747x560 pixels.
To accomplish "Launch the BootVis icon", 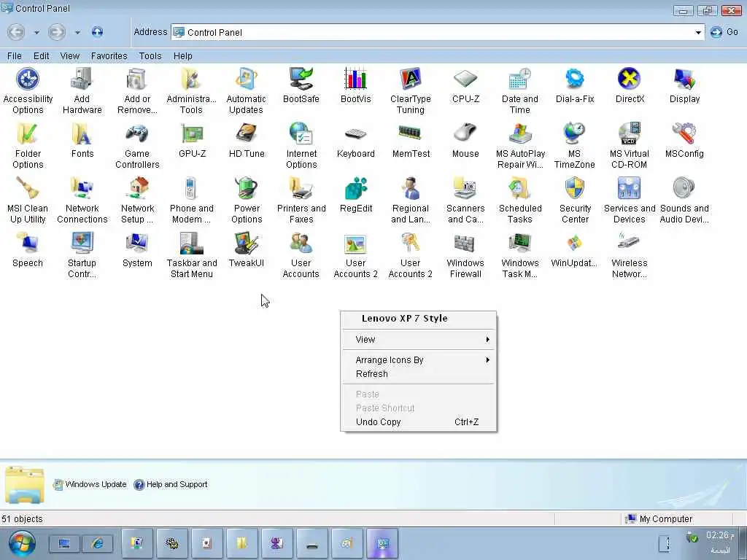I will coord(356,79).
